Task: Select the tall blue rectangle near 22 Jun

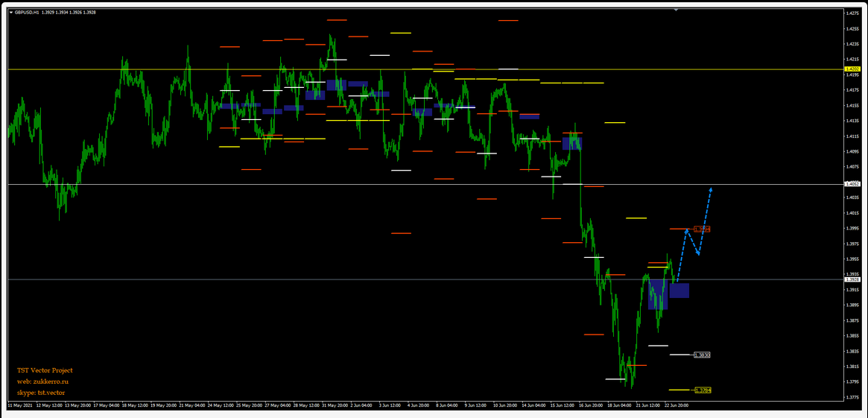Action: [x=657, y=294]
